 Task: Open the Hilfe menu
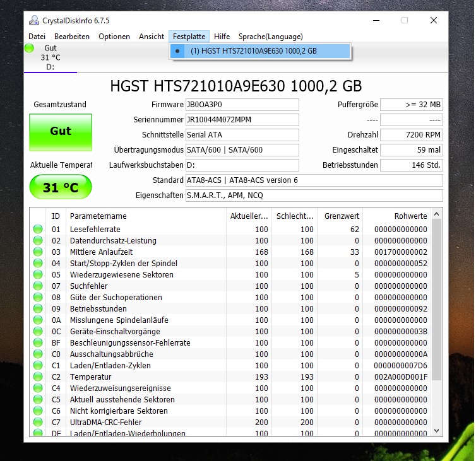[222, 37]
